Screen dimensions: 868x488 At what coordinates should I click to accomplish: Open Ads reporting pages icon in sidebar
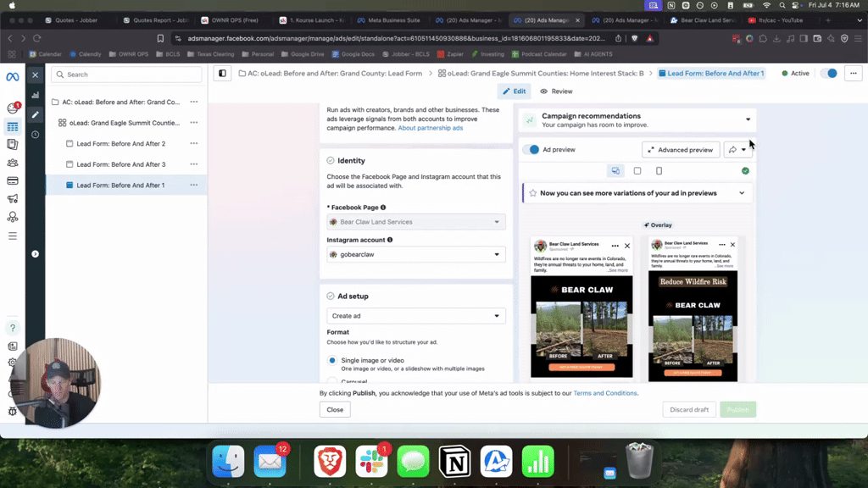[x=12, y=144]
